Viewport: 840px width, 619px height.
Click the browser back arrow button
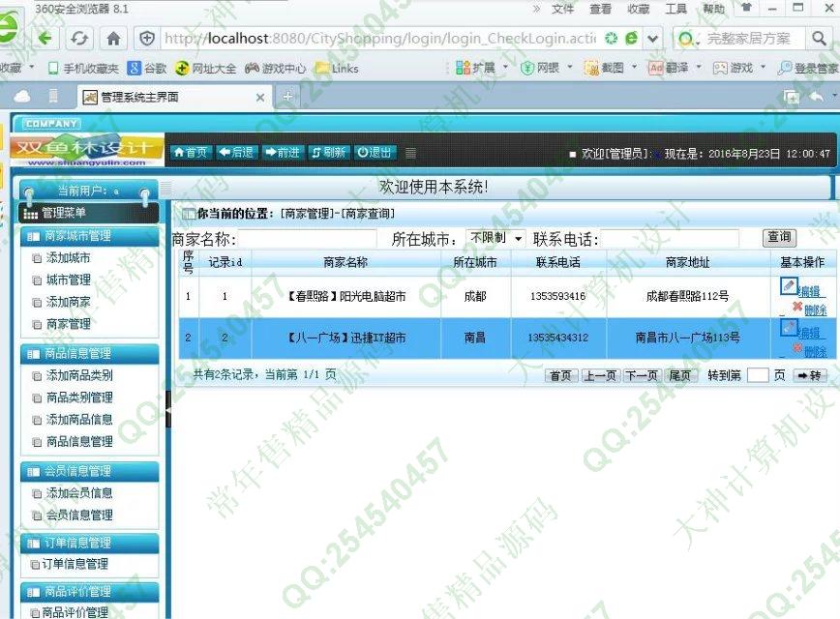[x=45, y=38]
